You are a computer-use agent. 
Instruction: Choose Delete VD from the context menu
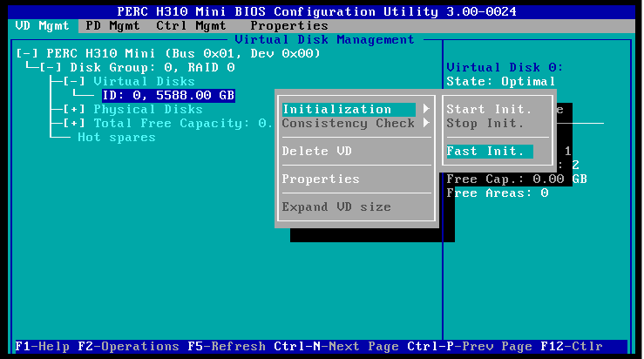pos(316,152)
